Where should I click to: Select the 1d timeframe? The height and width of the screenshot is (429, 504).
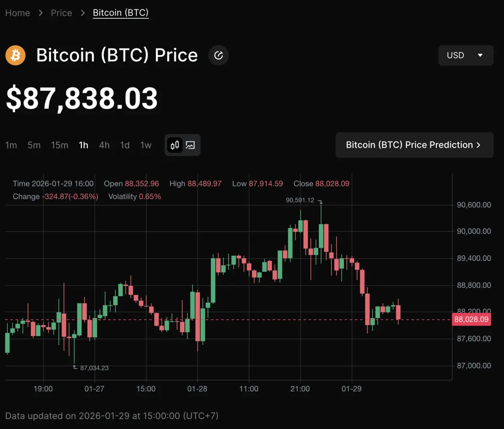tap(124, 145)
